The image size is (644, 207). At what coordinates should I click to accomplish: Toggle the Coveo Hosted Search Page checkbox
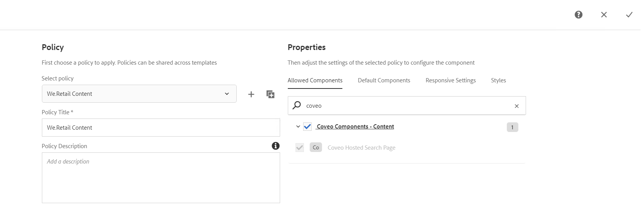click(300, 147)
